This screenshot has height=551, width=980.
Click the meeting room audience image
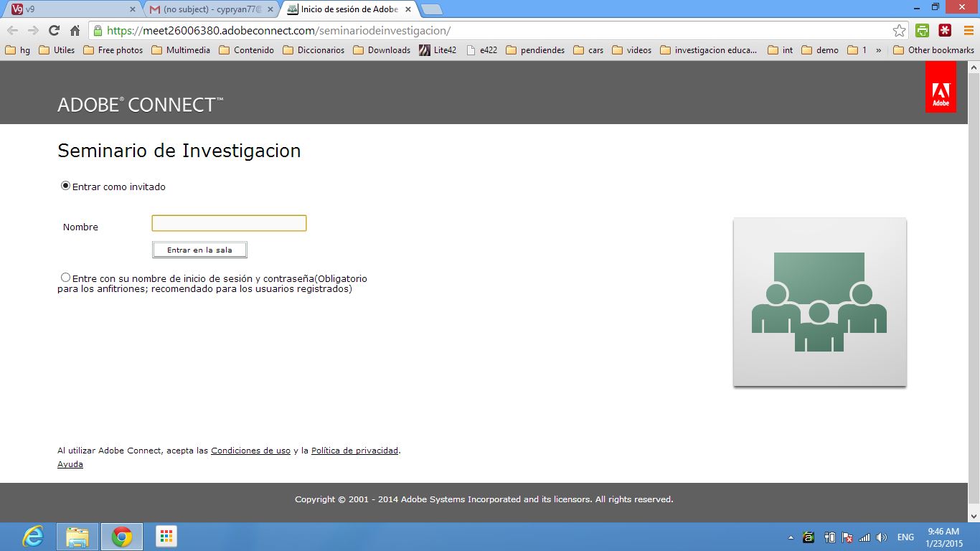tap(820, 302)
